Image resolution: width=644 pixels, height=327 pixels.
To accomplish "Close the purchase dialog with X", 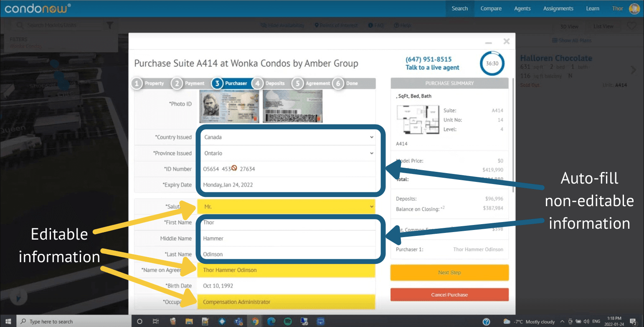I will click(x=507, y=41).
